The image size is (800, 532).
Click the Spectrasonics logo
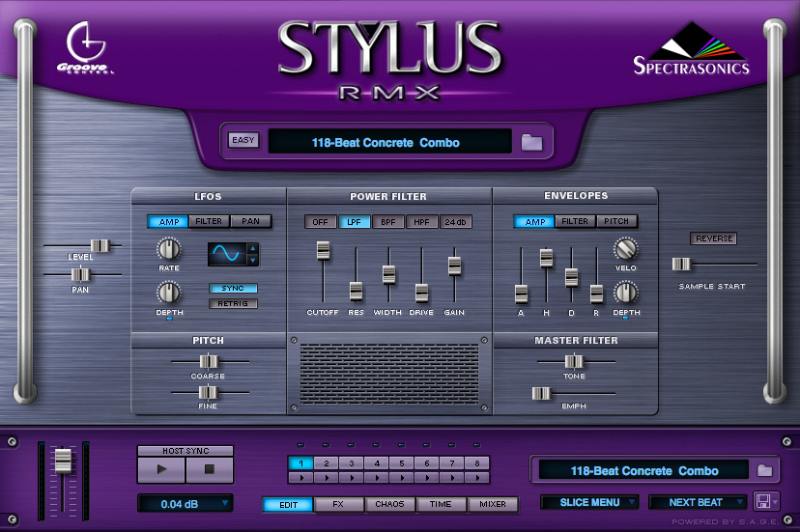(691, 49)
